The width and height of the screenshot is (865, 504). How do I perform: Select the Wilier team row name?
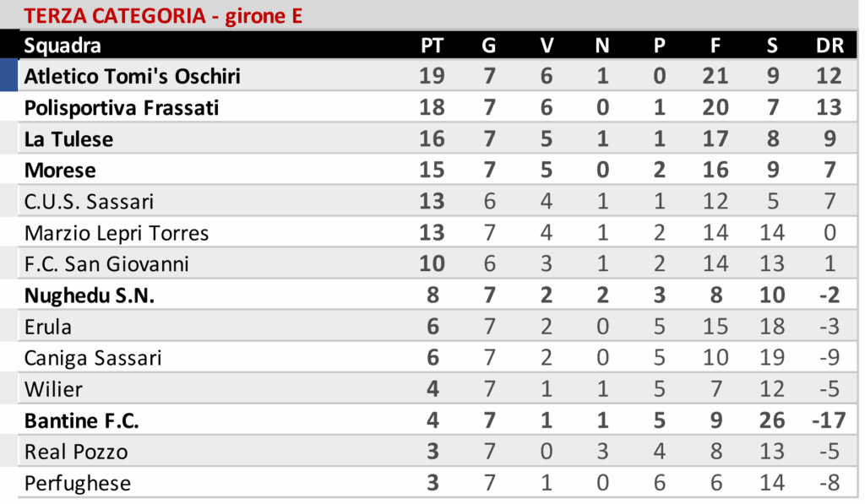coord(53,389)
